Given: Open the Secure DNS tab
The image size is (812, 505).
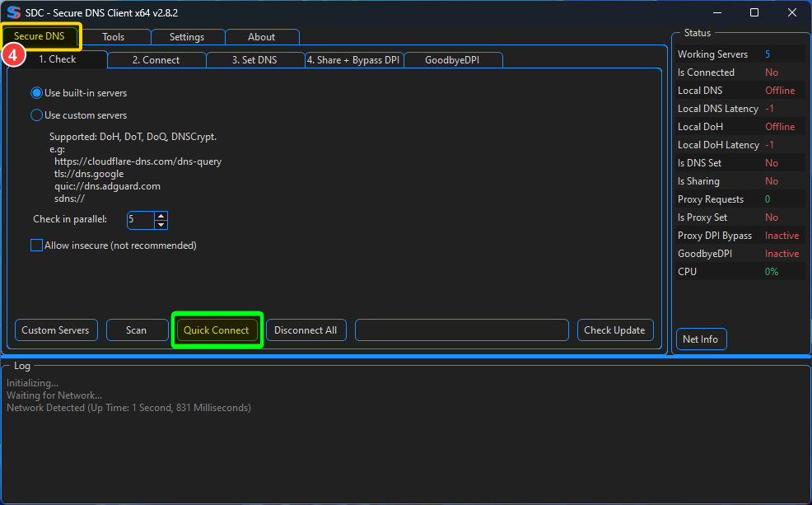Looking at the screenshot, I should [40, 36].
